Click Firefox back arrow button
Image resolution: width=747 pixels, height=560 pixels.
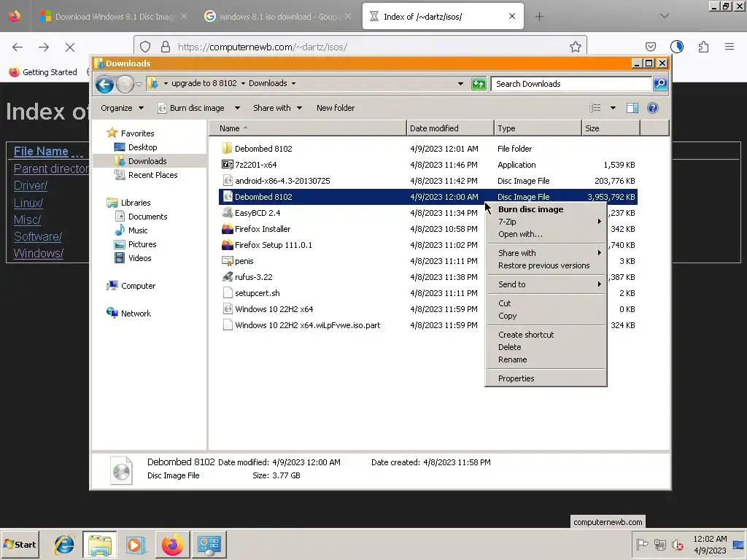pos(18,47)
